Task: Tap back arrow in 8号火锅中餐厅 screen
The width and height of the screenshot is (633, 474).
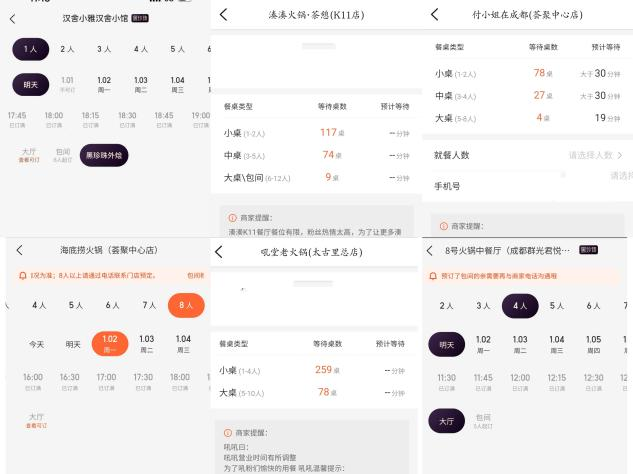Action: tap(430, 251)
